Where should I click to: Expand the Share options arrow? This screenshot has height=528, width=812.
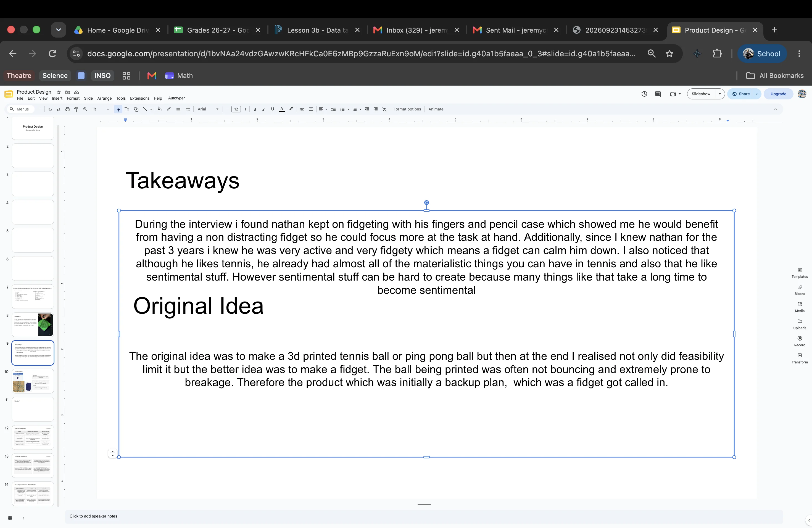(757, 94)
